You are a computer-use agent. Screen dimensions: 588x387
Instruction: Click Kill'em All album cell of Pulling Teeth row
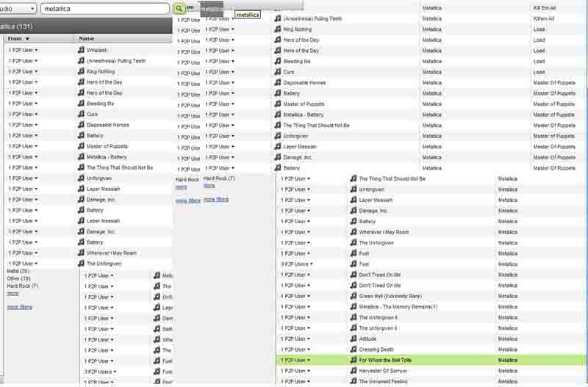(x=544, y=18)
